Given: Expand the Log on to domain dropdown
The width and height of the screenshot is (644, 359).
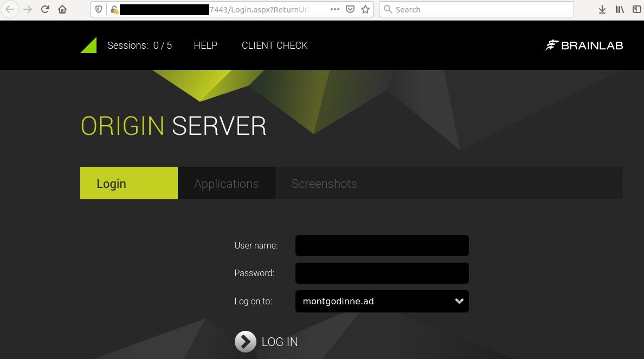Looking at the screenshot, I should 382,301.
